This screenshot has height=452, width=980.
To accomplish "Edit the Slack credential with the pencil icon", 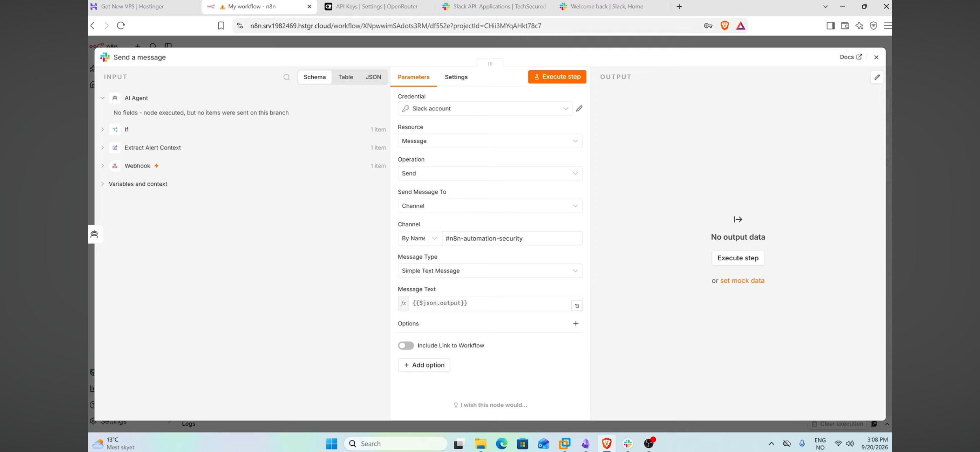I will click(579, 108).
